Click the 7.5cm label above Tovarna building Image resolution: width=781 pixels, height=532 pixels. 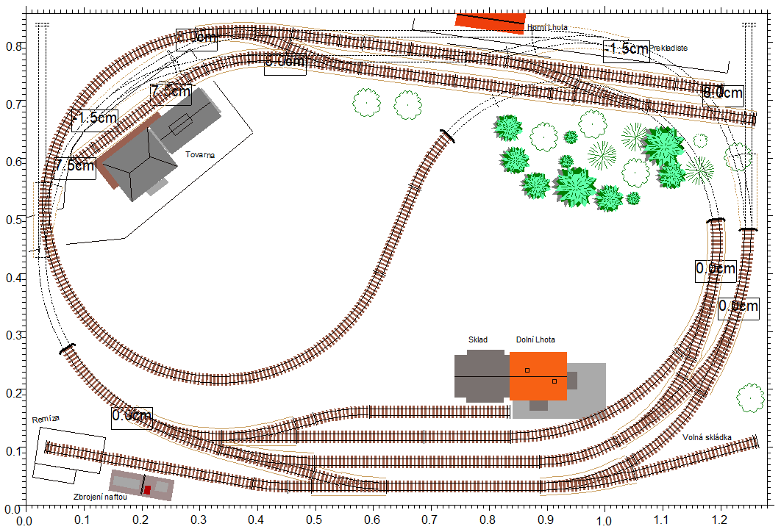pyautogui.click(x=171, y=93)
